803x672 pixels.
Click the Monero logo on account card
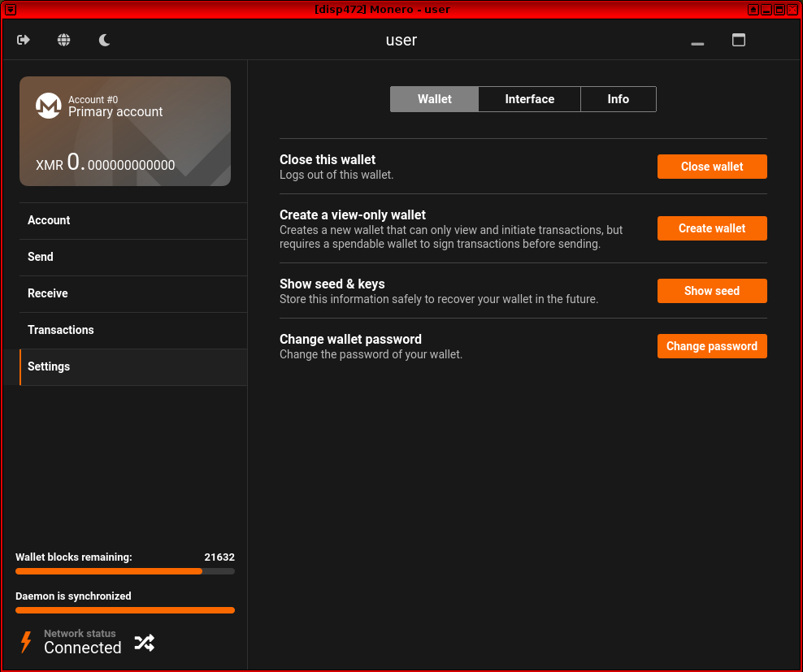(49, 106)
